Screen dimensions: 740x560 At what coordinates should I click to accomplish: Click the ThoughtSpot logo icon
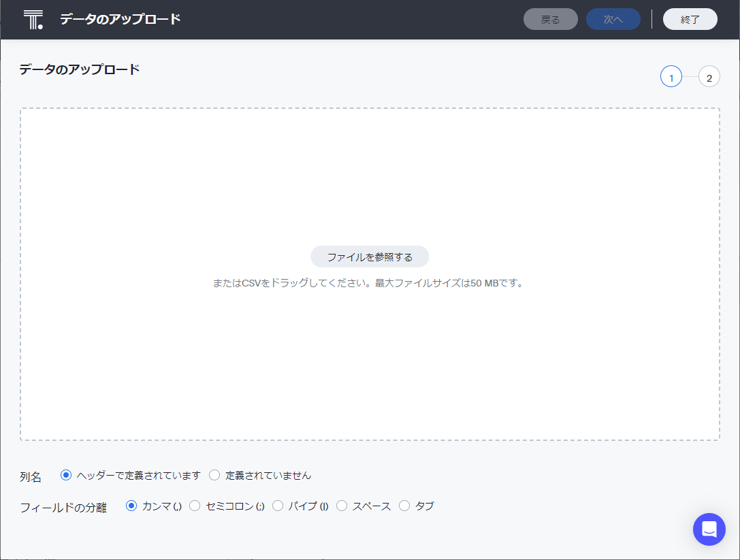point(33,20)
